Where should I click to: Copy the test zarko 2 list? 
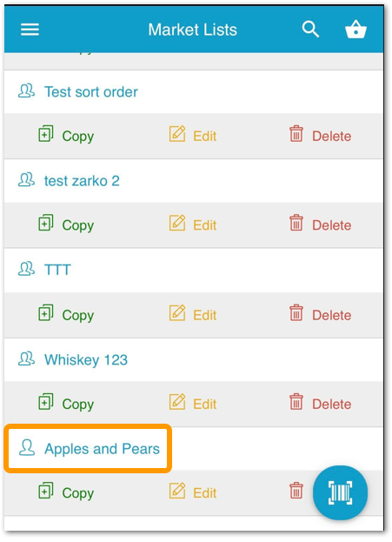pyautogui.click(x=66, y=225)
